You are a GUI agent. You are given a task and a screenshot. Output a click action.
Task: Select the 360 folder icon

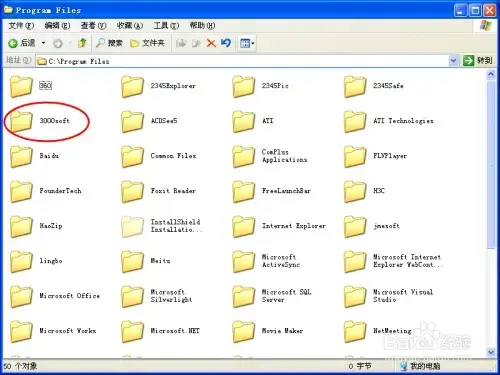click(21, 86)
